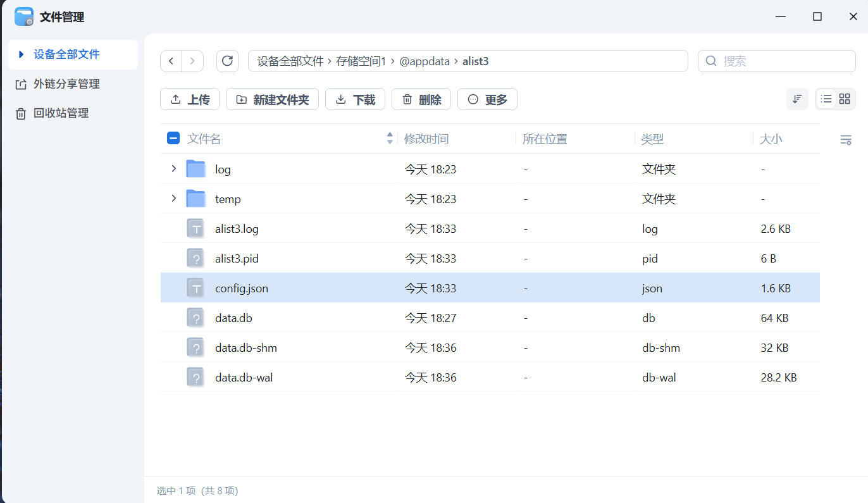Select the data.db-wal file name
Viewport: 868px width, 503px height.
(244, 378)
